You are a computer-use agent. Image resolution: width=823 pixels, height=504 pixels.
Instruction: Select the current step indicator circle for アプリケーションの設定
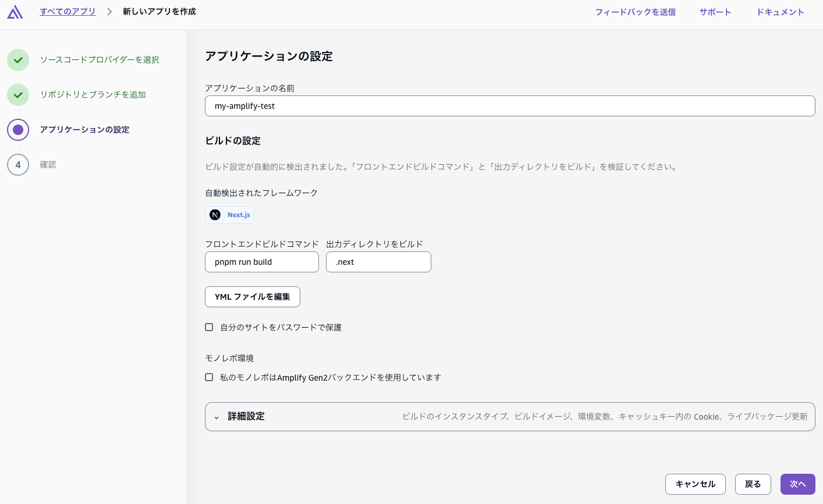coord(18,130)
